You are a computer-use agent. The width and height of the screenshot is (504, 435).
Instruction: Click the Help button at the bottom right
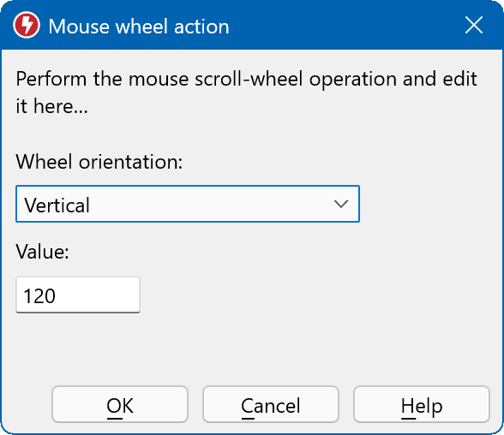(422, 404)
